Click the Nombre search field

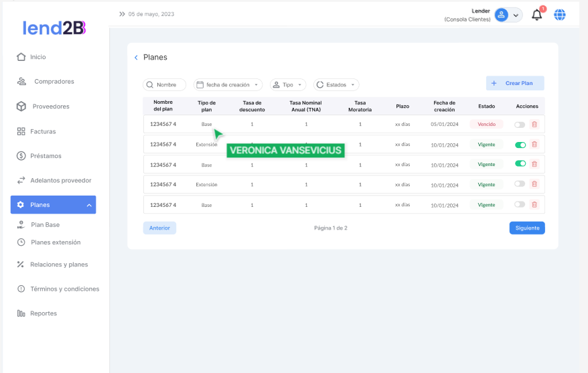[165, 85]
